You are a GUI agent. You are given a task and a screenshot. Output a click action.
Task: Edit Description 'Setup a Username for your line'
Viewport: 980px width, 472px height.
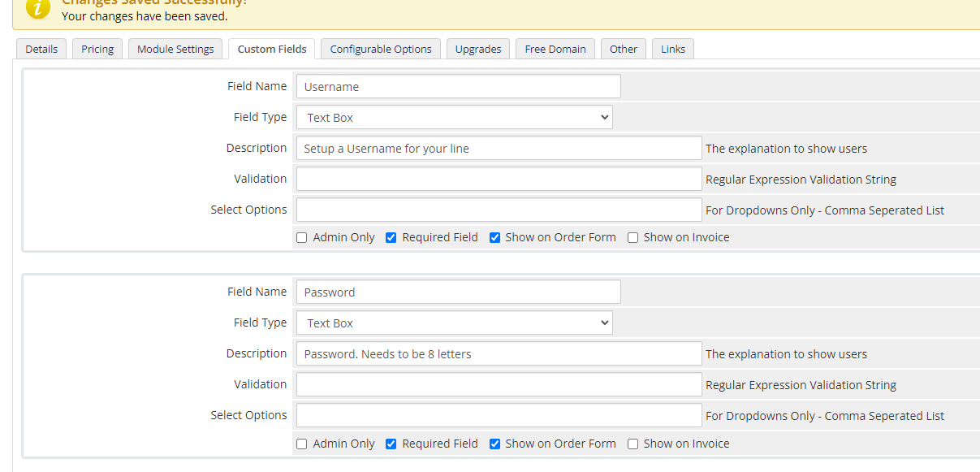499,149
